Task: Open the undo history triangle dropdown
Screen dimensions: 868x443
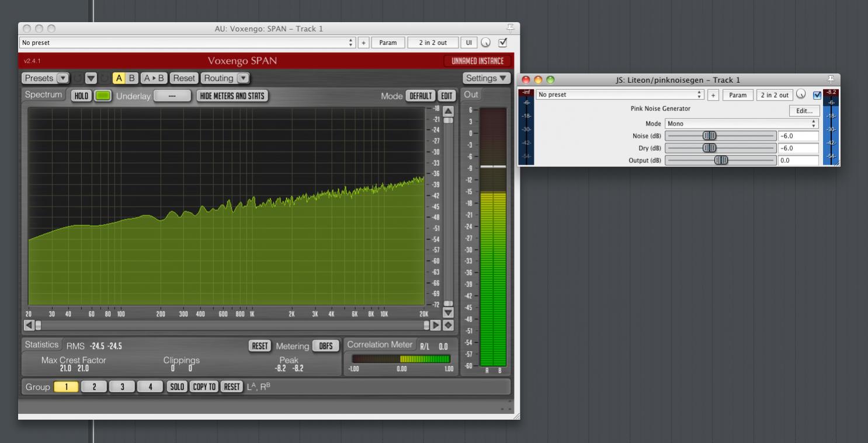Action: [91, 78]
